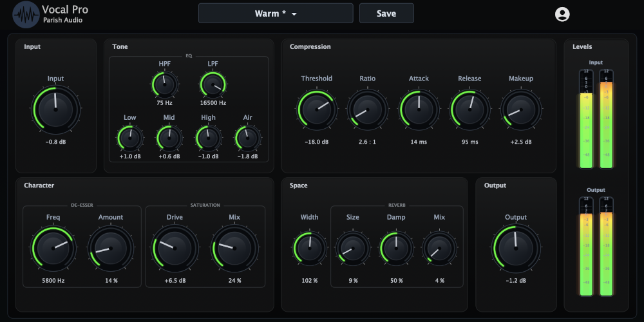Click the Parish Audio brand text

[x=63, y=20]
